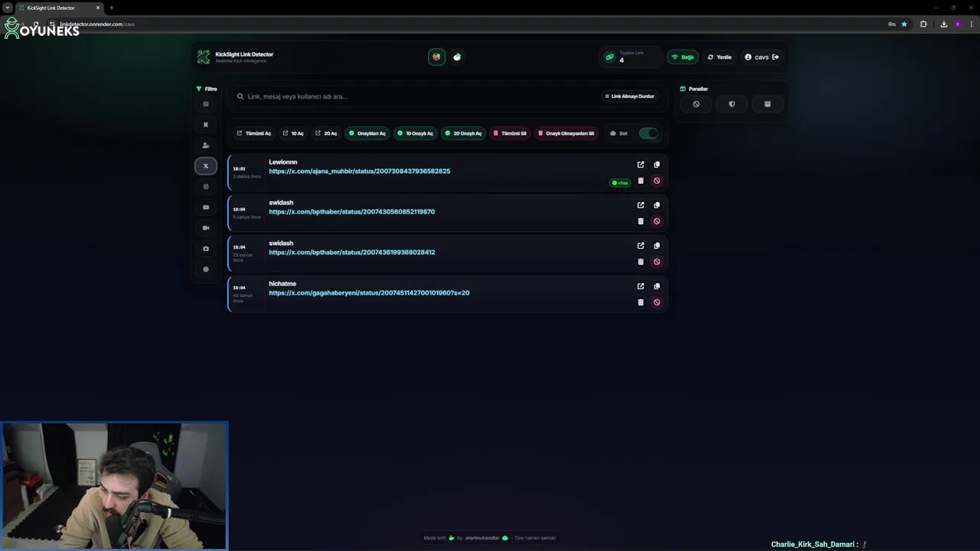980x551 pixels.
Task: Filter links by Kick platform icon
Action: click(x=205, y=125)
